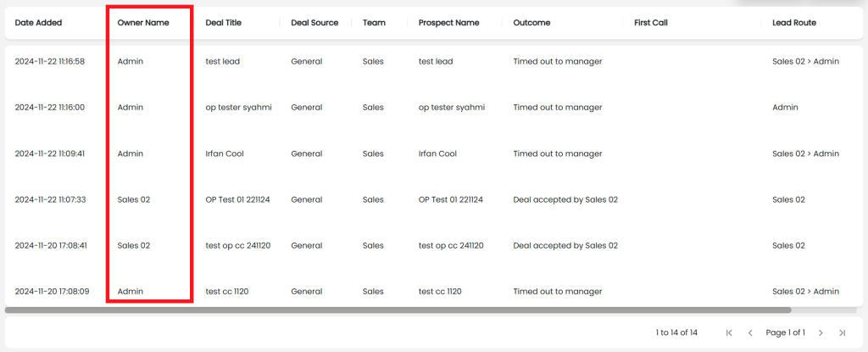Click the Team column header
Screen dimensions: 868x352
[374, 23]
